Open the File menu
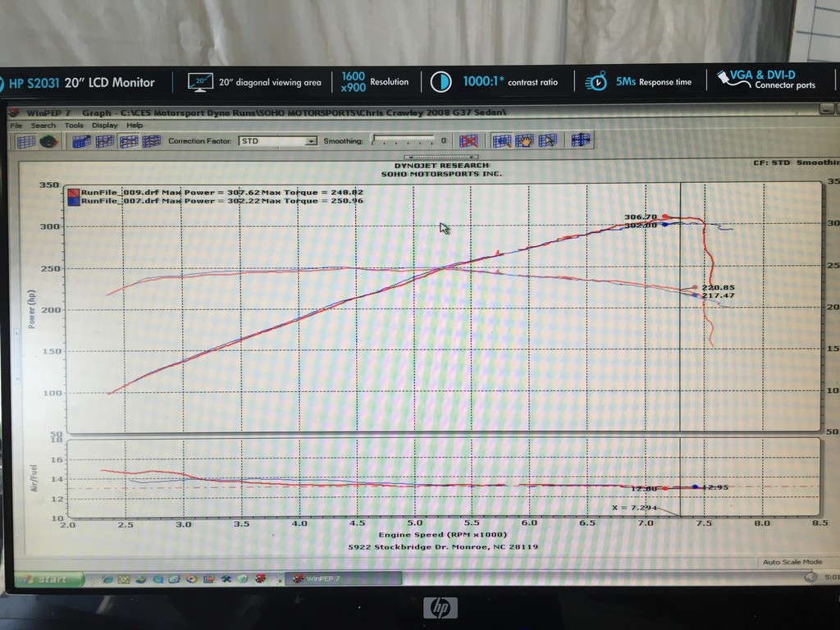Screen dimensions: 840x630 16,126
